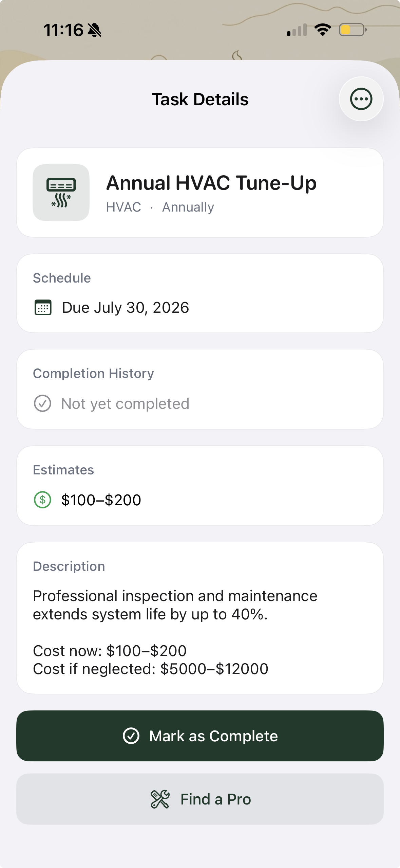Tap the silent bell icon in status bar
Viewport: 400px width, 868px height.
pos(94,30)
